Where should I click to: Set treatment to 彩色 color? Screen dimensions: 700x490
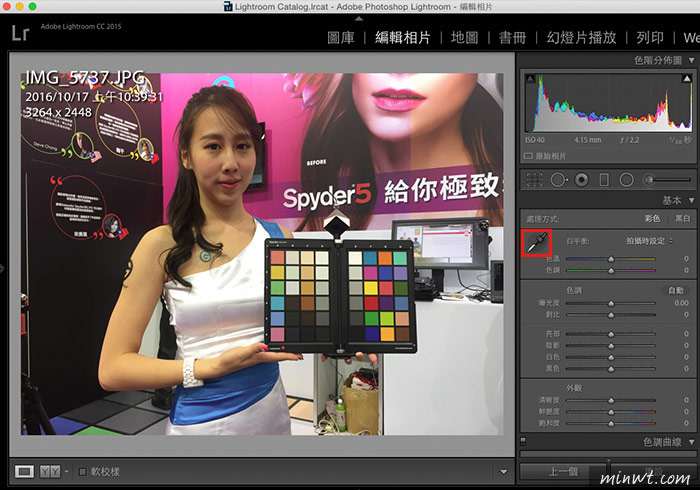652,219
